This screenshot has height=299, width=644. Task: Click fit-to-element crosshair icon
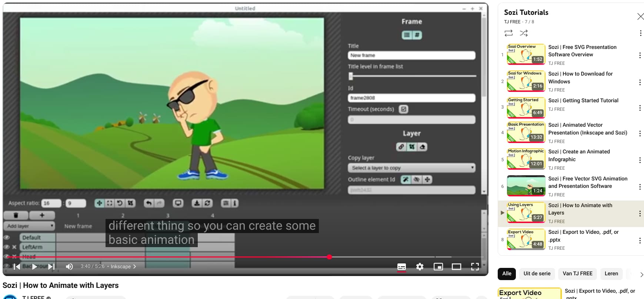[x=427, y=180]
